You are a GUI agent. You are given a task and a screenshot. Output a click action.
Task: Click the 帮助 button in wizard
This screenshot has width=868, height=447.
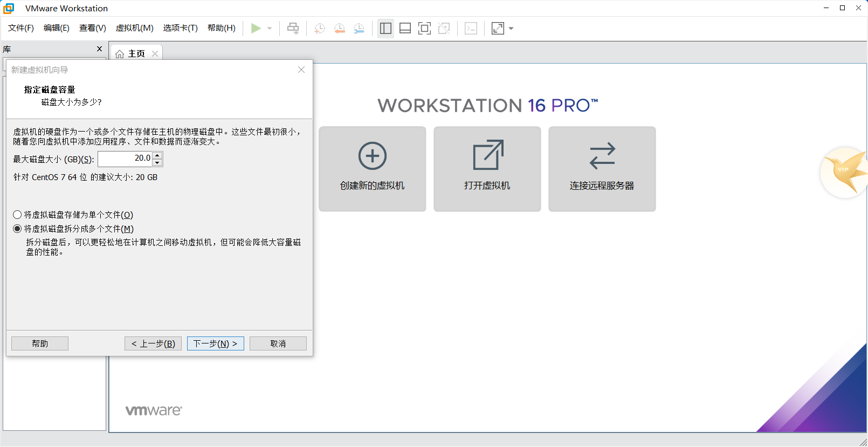pos(40,343)
